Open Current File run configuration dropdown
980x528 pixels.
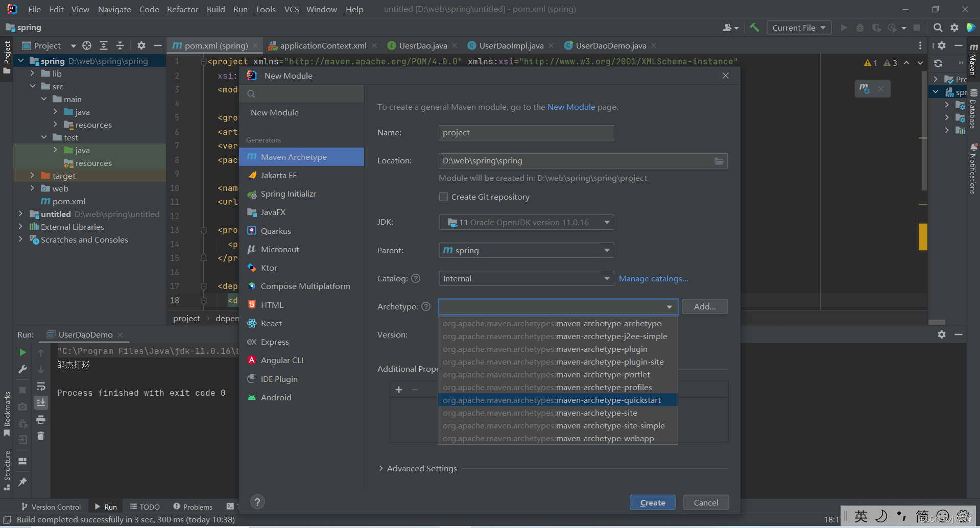799,28
